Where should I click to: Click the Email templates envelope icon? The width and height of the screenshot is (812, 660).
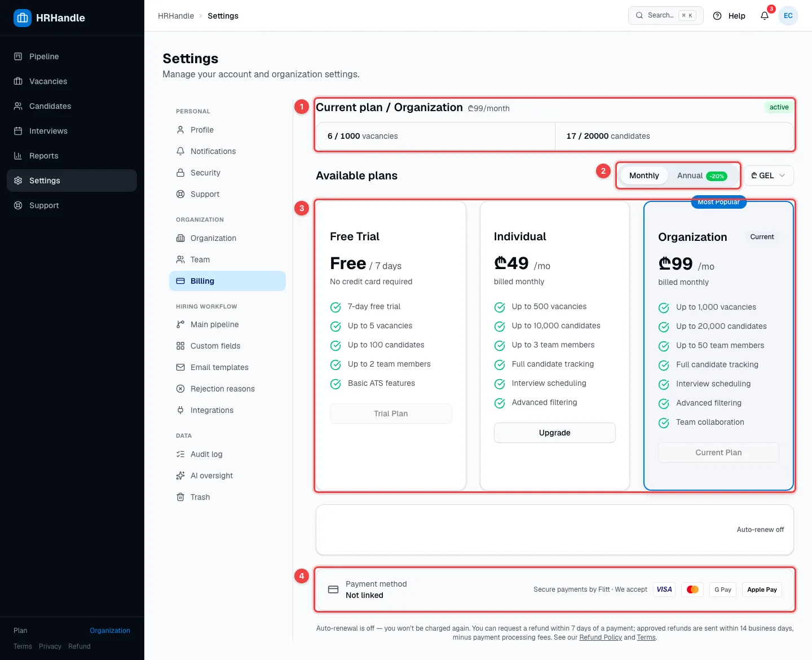click(180, 367)
